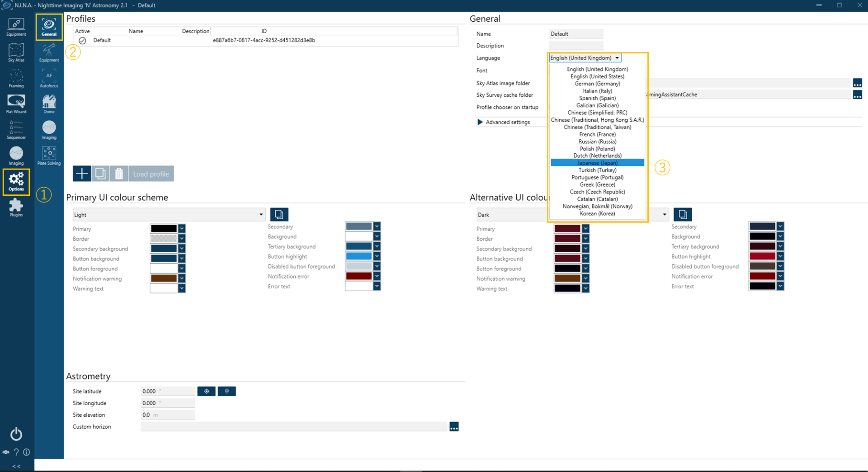Open the Sky Atlas section
Viewport: 868px width, 472px height.
[x=16, y=52]
